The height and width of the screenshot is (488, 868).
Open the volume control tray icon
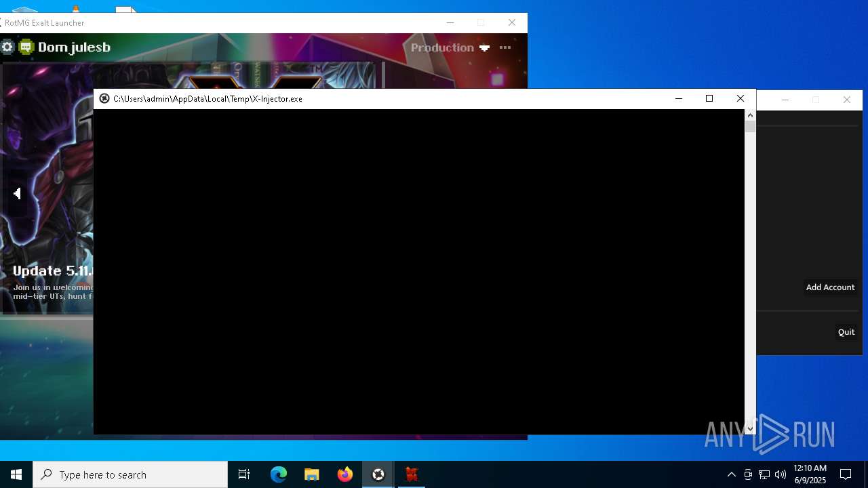(781, 474)
